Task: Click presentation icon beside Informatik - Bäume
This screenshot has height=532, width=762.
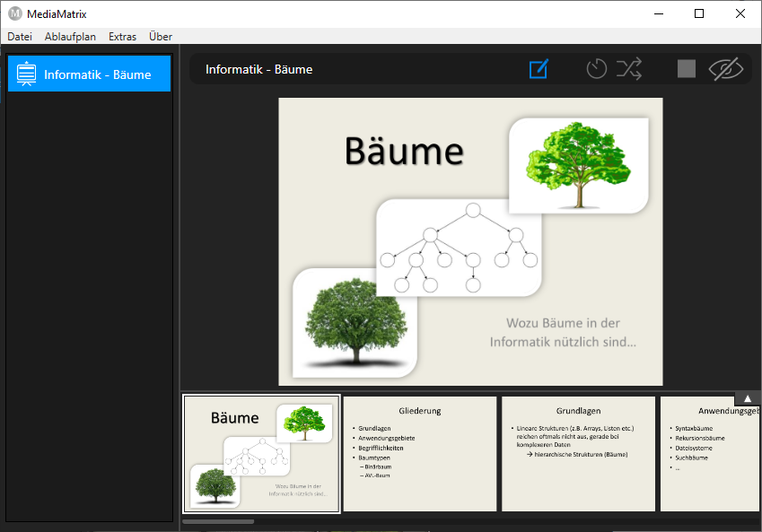Action: coord(26,74)
